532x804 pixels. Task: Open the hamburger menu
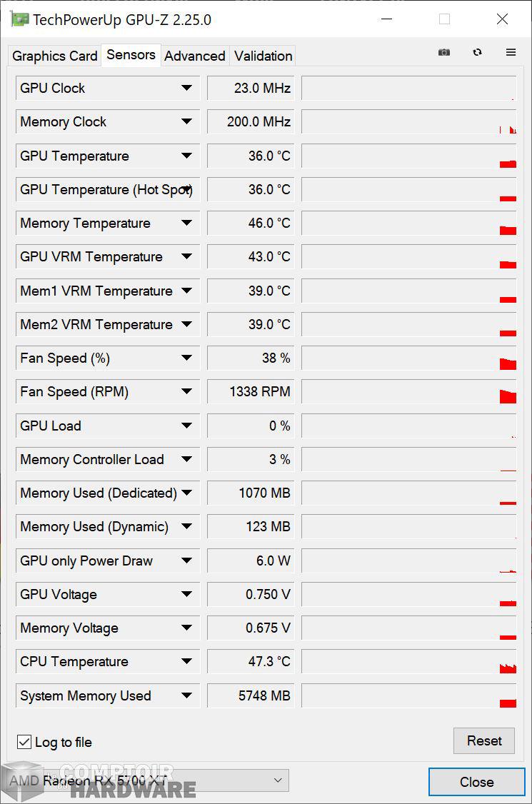coord(510,52)
